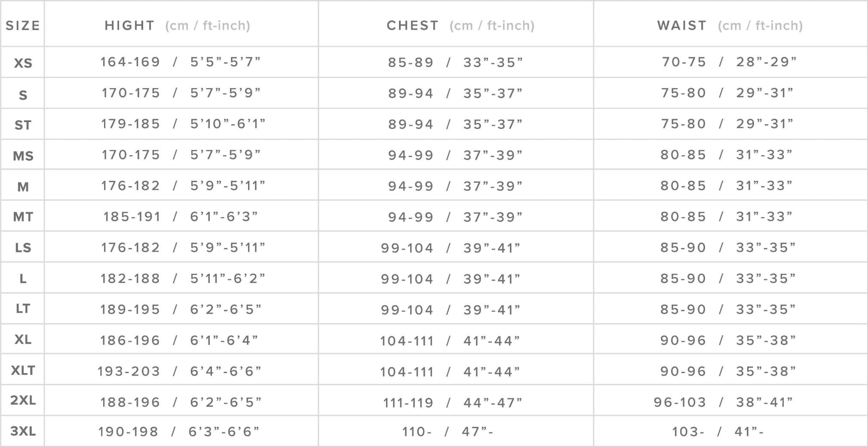868x447 pixels.
Task: Select the L size row label
Action: [x=23, y=279]
